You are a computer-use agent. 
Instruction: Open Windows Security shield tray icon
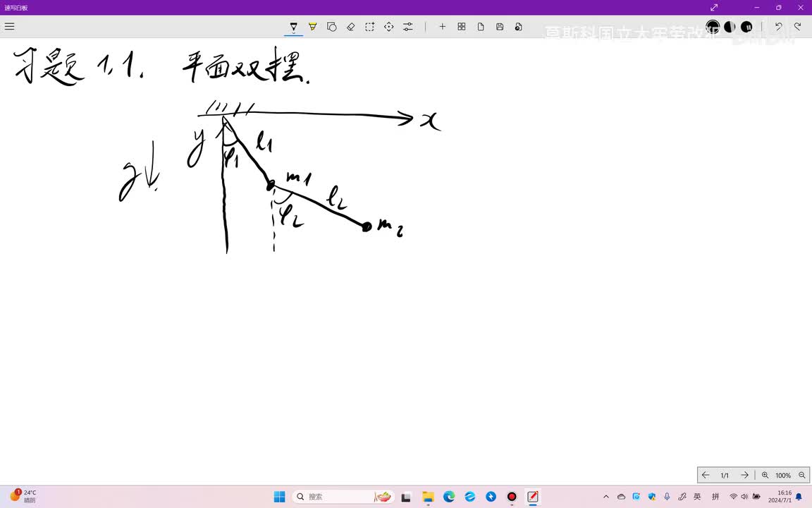(x=651, y=497)
